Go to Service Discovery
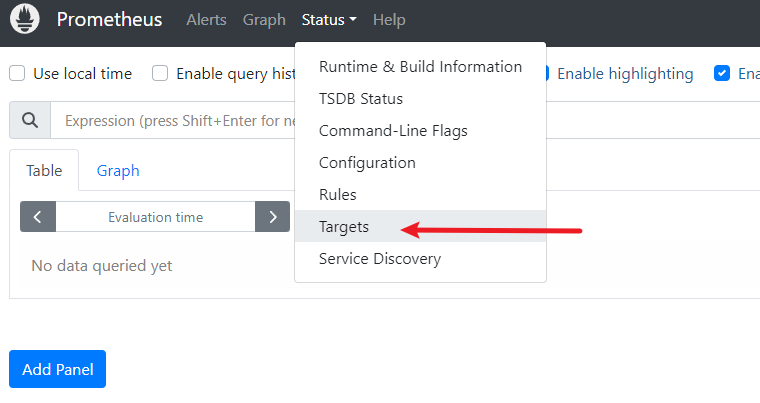The width and height of the screenshot is (760, 403). point(380,259)
